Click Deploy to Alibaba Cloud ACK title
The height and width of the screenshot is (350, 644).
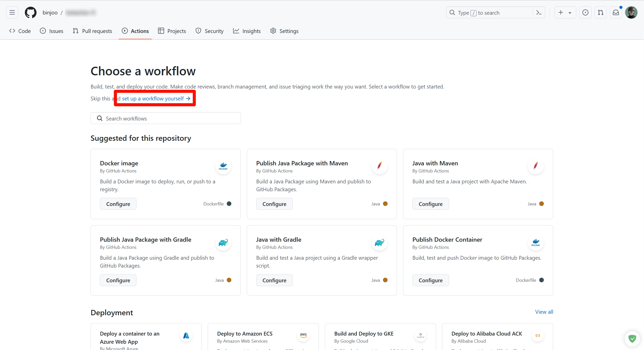[x=487, y=334]
